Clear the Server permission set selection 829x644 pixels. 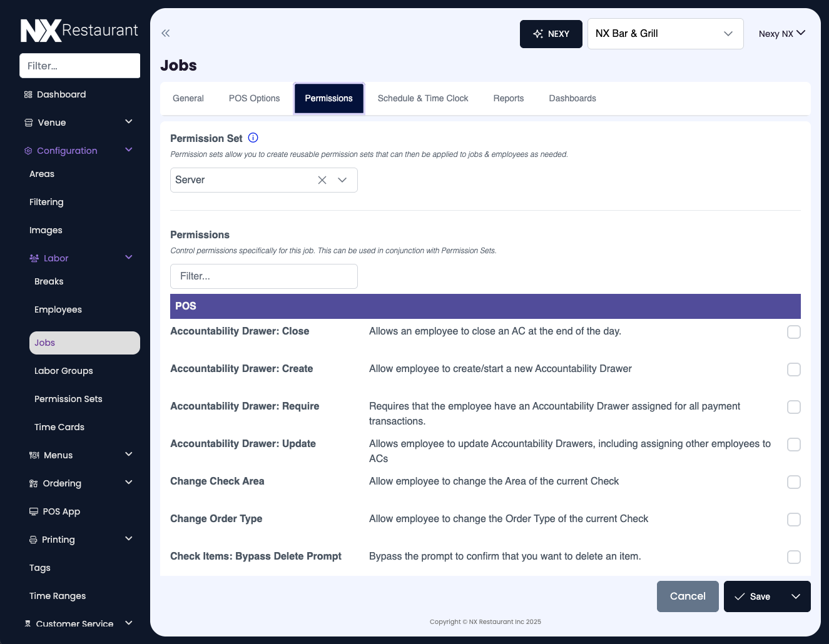click(322, 180)
